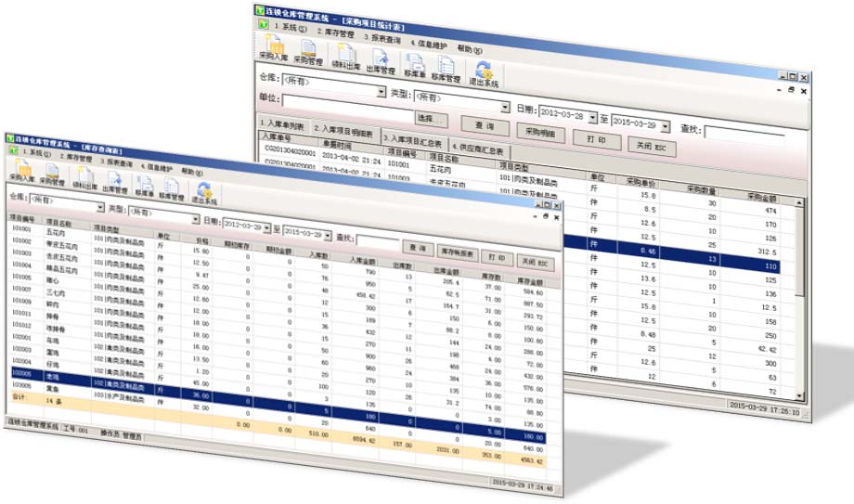The image size is (854, 504).
Task: Click 采购明细 button in back window
Action: (x=541, y=132)
